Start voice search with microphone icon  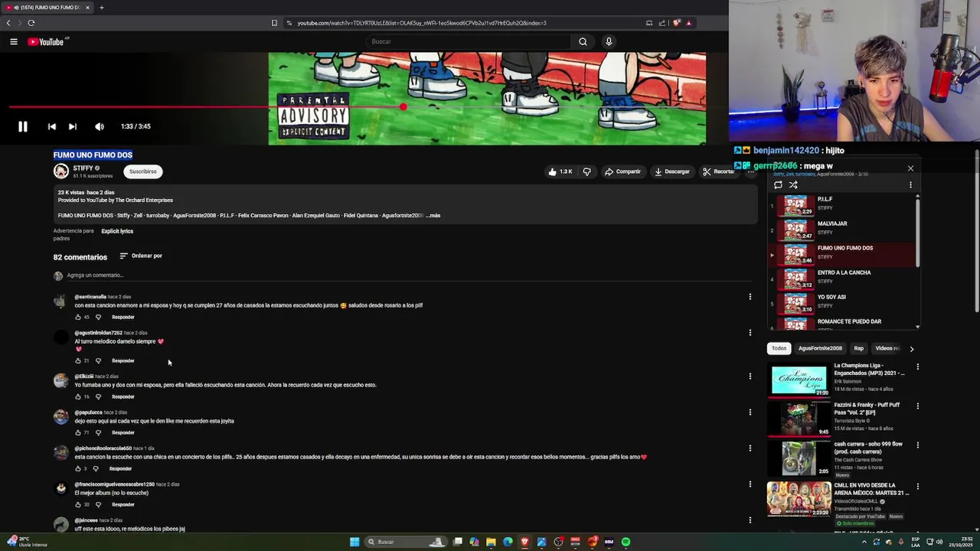point(609,41)
